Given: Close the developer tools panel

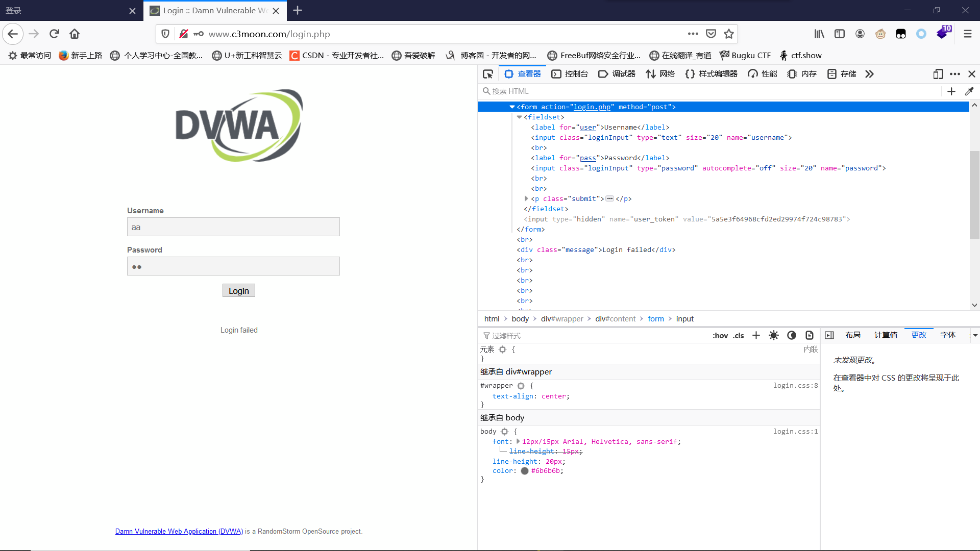Looking at the screenshot, I should (972, 74).
